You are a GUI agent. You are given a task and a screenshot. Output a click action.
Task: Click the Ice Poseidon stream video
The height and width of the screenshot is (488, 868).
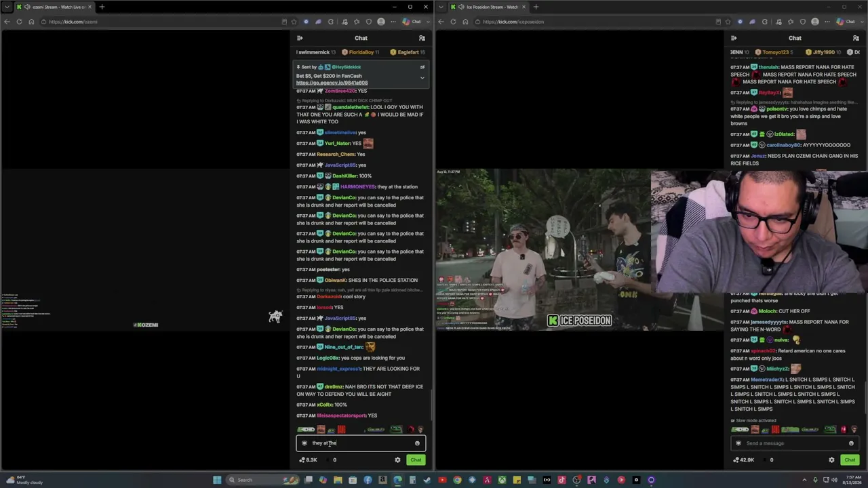tap(580, 249)
